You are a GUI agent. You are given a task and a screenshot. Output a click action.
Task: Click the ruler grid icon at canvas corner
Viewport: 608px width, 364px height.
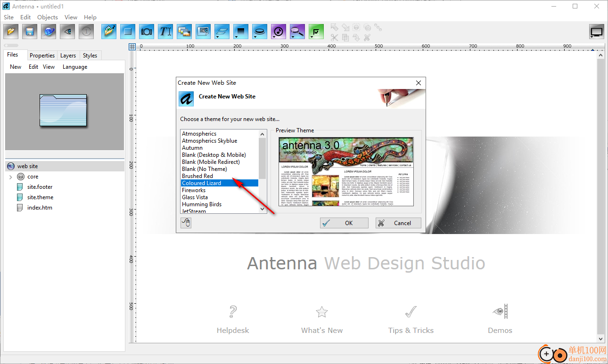click(132, 47)
